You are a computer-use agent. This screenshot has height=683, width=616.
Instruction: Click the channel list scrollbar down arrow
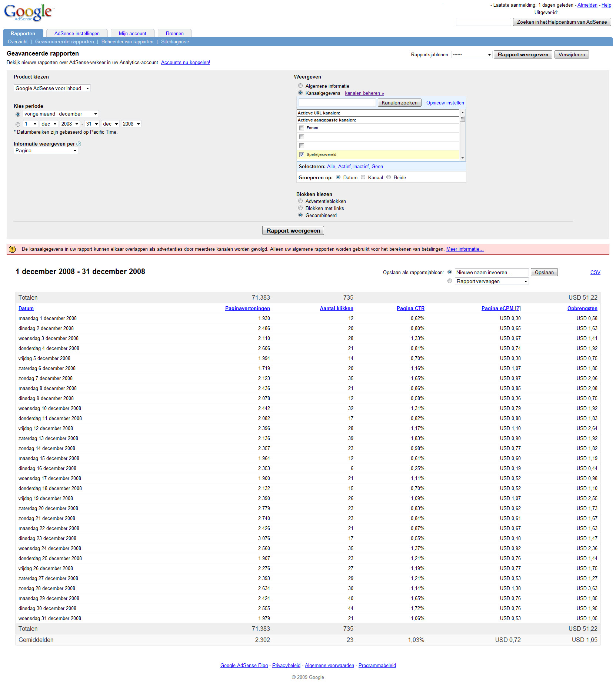point(462,158)
